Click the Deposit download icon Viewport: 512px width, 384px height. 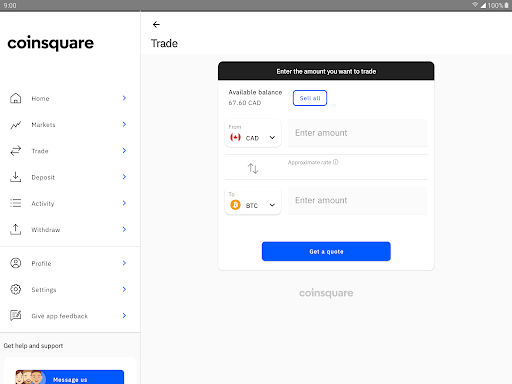(x=15, y=177)
